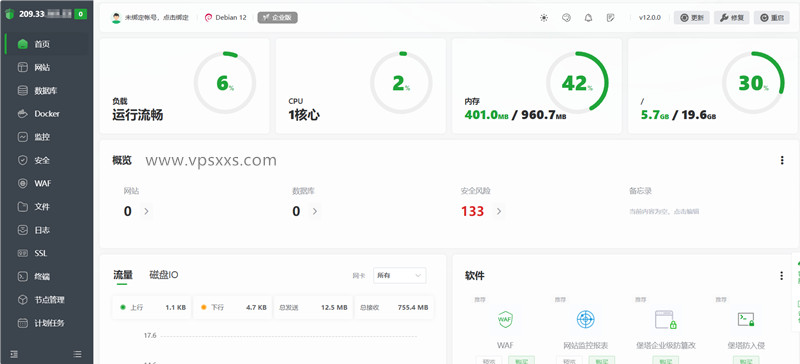Image resolution: width=800 pixels, height=364 pixels.
Task: Click the Debian swirl logo icon
Action: pos(208,17)
